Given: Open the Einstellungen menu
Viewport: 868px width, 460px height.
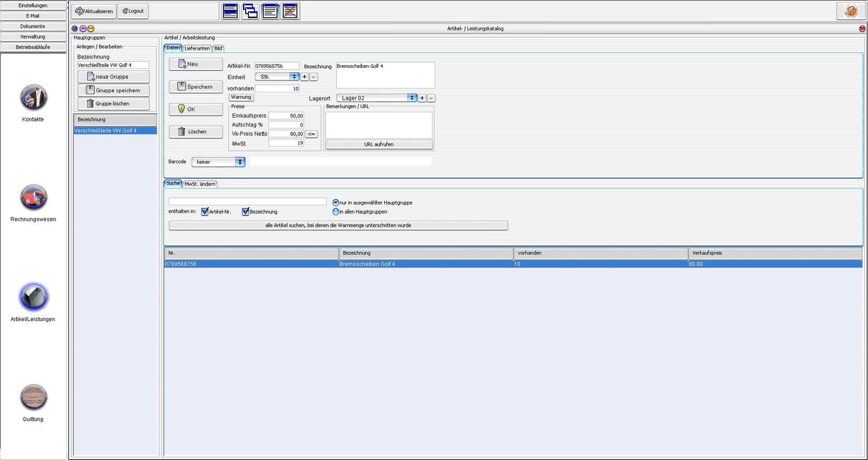Looking at the screenshot, I should point(33,5).
